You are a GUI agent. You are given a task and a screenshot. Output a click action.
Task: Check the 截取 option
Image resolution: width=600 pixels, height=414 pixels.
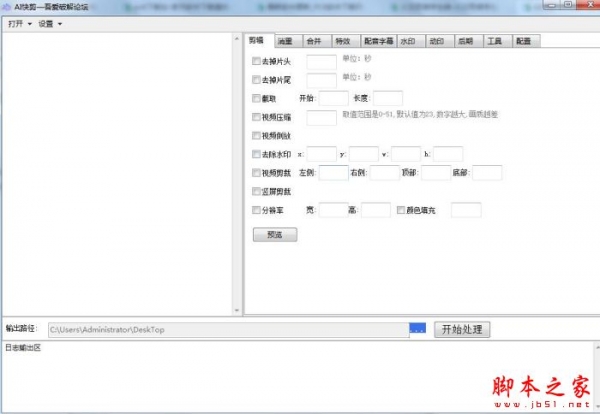tap(256, 98)
